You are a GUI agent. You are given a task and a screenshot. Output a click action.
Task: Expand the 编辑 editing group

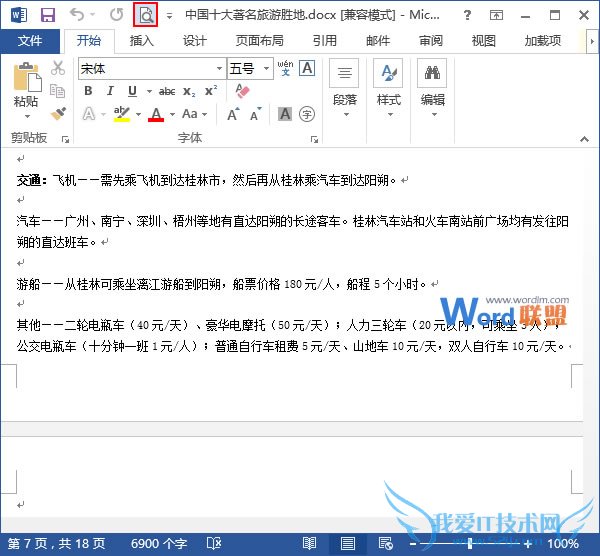pos(433,89)
